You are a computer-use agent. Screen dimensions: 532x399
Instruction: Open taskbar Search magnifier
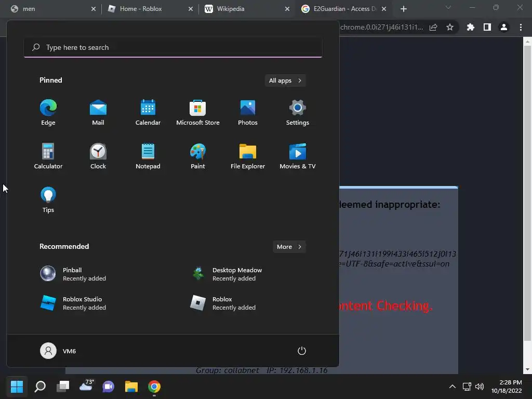coord(40,386)
